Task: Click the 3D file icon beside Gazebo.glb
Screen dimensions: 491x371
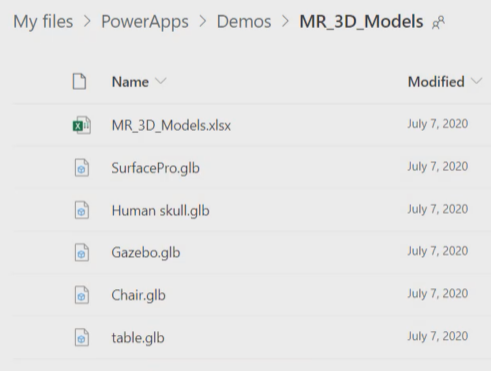Action: 82,252
